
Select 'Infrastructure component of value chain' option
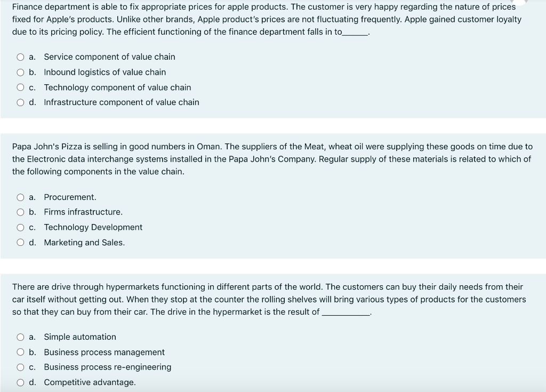21,102
